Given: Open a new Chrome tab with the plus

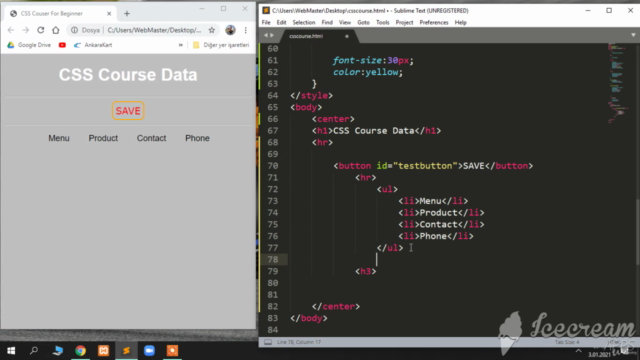Looking at the screenshot, I should pyautogui.click(x=127, y=13).
